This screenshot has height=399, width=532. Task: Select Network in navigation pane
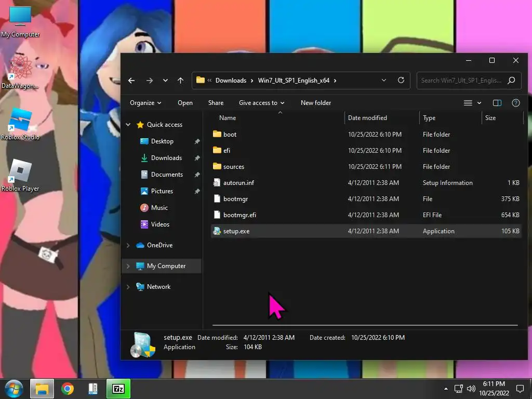pos(158,287)
